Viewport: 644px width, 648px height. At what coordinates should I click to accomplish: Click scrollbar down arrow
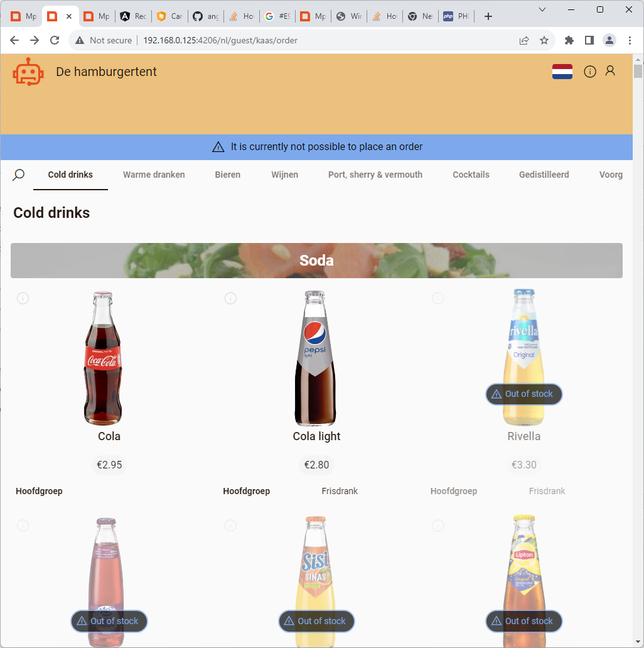pos(638,642)
